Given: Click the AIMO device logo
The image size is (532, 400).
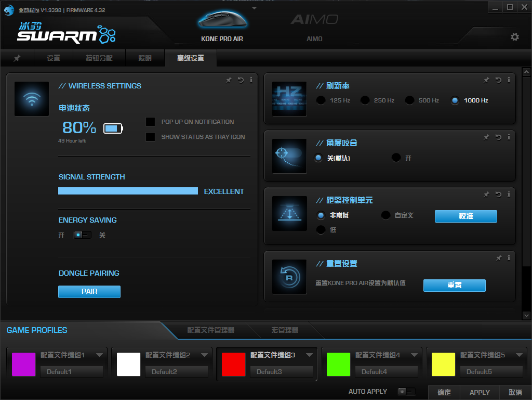Looking at the screenshot, I should click(314, 19).
